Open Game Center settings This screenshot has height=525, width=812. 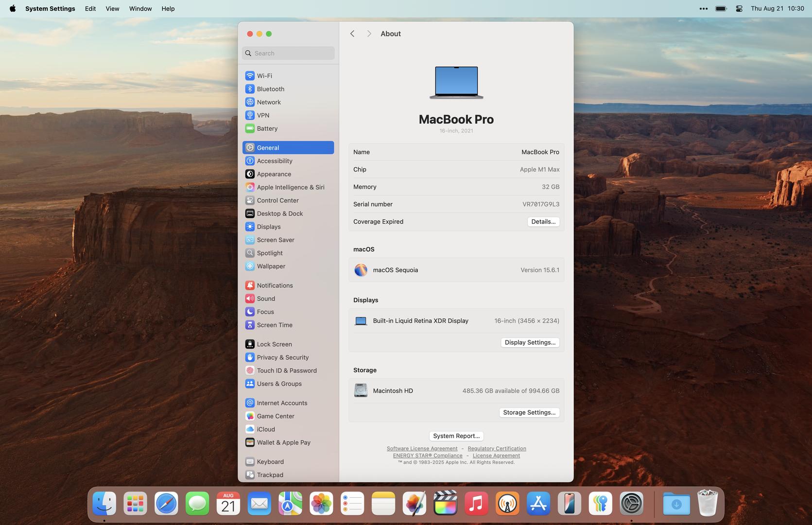coord(288,416)
